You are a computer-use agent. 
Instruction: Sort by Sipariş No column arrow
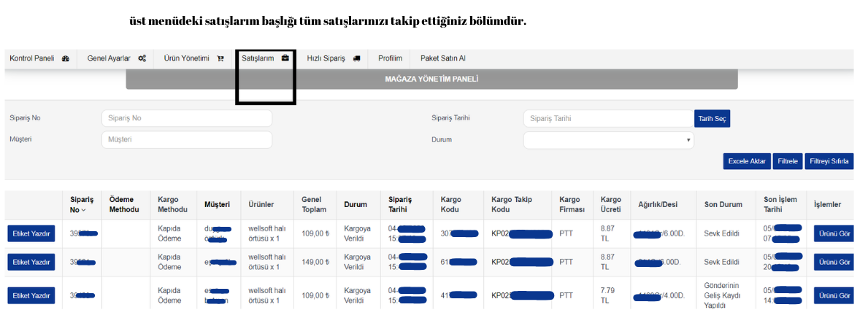point(82,210)
